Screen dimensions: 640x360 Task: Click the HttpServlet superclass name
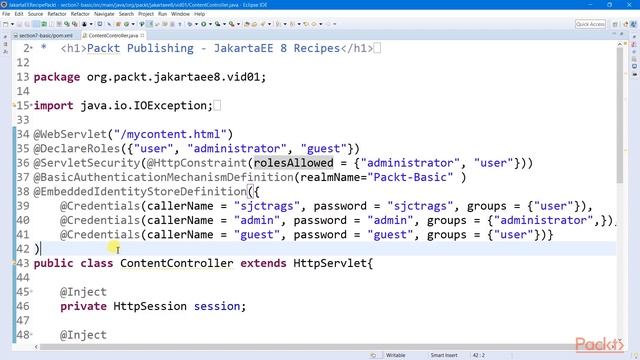point(330,263)
